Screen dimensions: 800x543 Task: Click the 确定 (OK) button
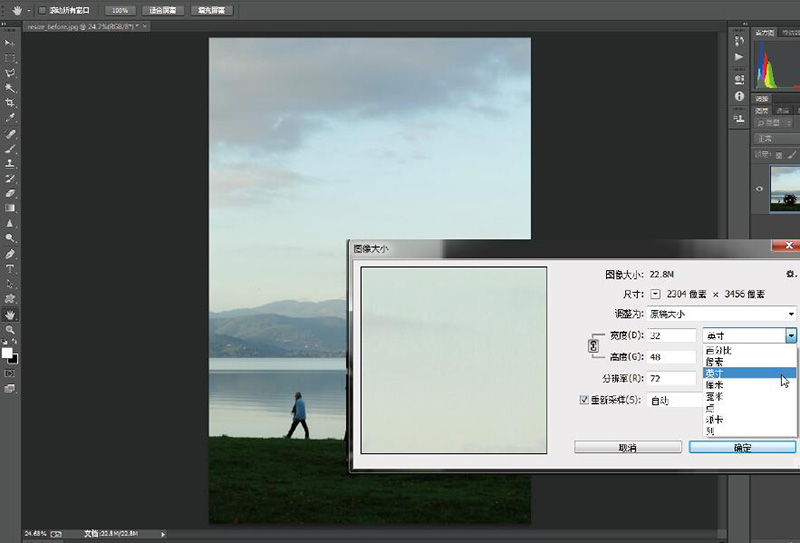[x=742, y=447]
